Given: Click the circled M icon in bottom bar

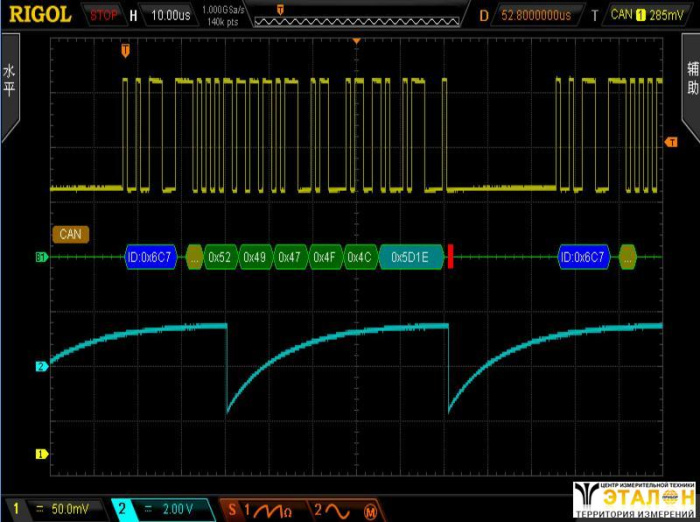Looking at the screenshot, I should [x=370, y=511].
